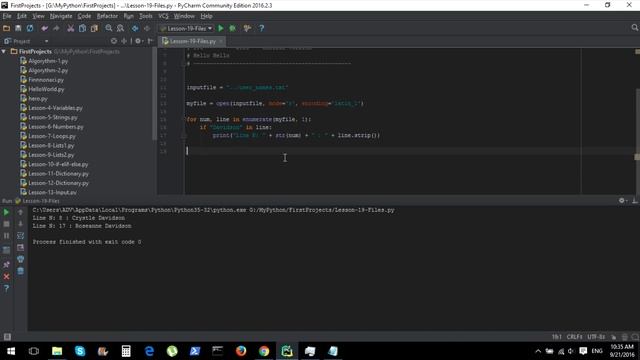Click Scroll from Source target icon
This screenshot has width=640, height=360.
114,41
